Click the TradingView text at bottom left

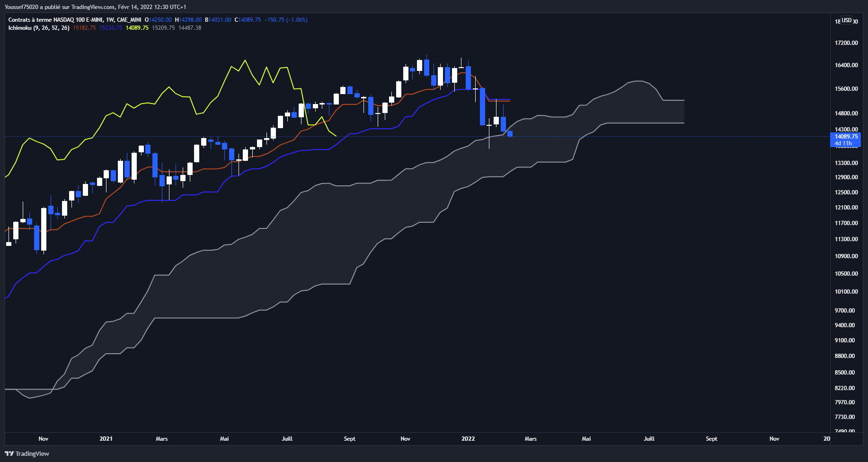(32, 453)
